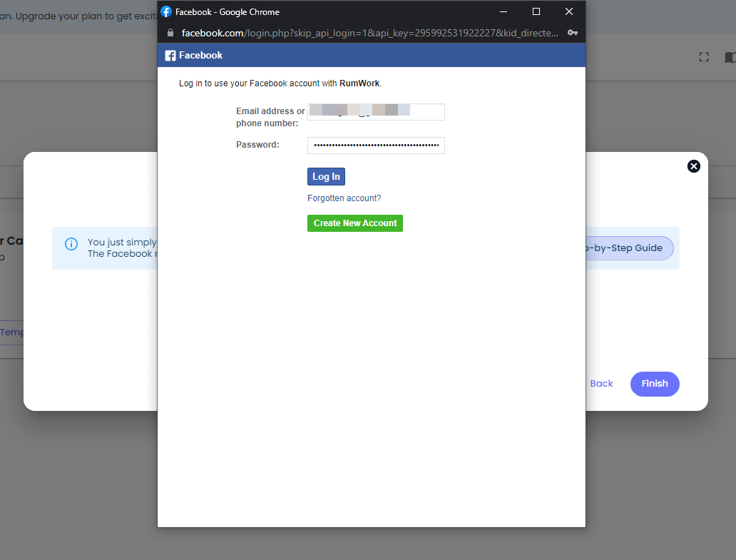Close the Facebook Chrome popup window
This screenshot has height=560, width=736.
(x=569, y=11)
